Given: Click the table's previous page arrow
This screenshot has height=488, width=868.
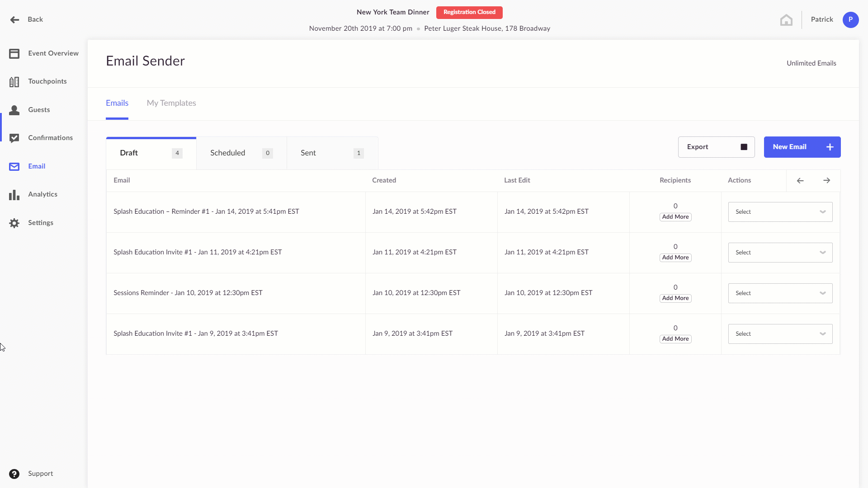Looking at the screenshot, I should pos(800,181).
